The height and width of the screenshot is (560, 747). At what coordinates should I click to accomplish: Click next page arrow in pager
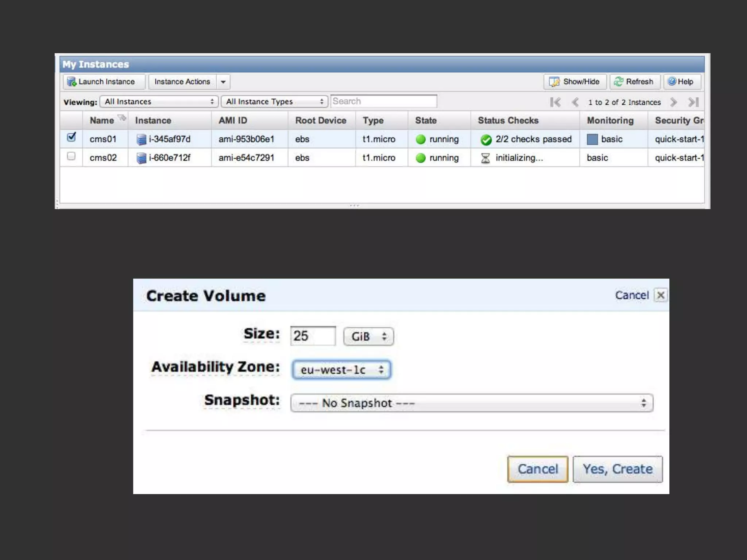click(673, 102)
